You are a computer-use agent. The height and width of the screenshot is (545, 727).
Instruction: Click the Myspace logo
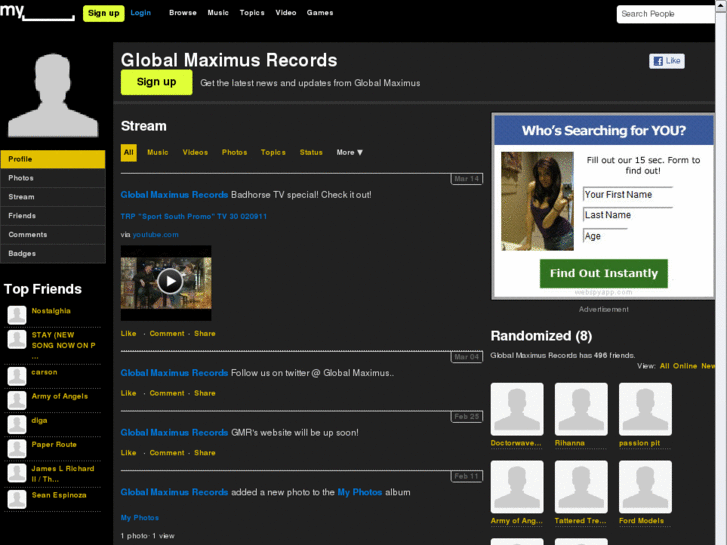[37, 12]
